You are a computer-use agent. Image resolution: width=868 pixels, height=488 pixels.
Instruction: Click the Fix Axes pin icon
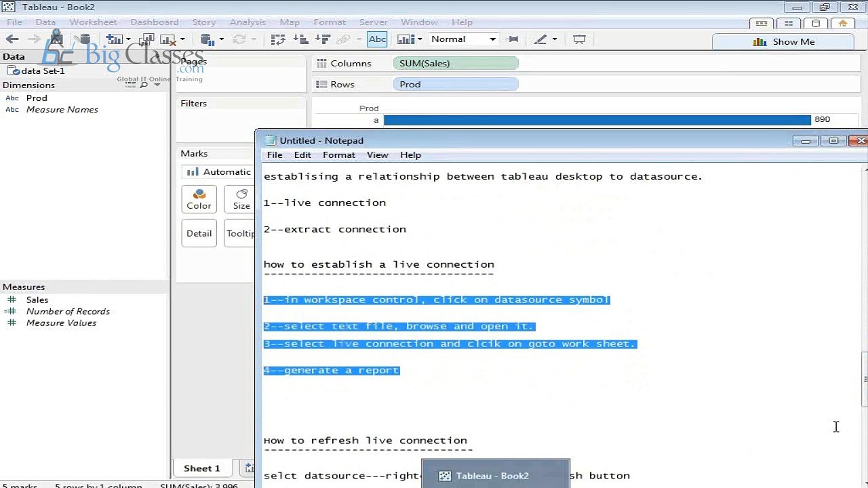pyautogui.click(x=512, y=39)
